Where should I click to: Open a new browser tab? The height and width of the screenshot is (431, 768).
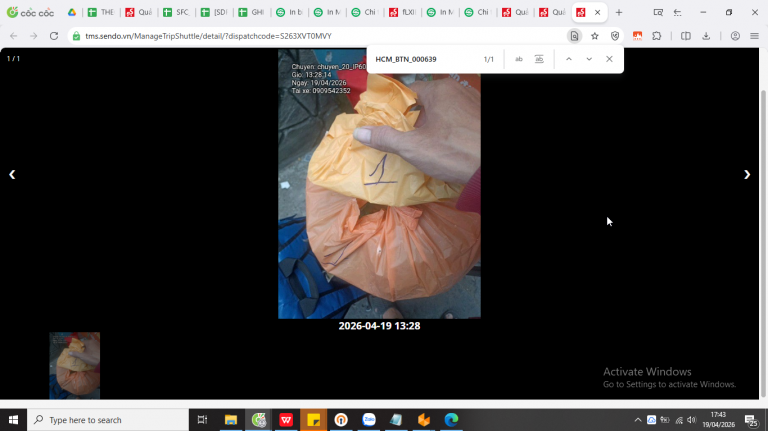[619, 12]
